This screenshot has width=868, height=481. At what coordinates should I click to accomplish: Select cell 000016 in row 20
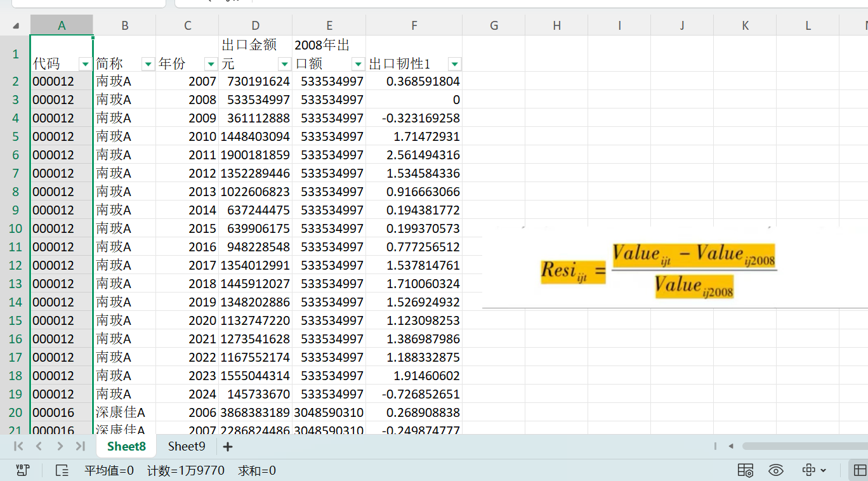62,412
